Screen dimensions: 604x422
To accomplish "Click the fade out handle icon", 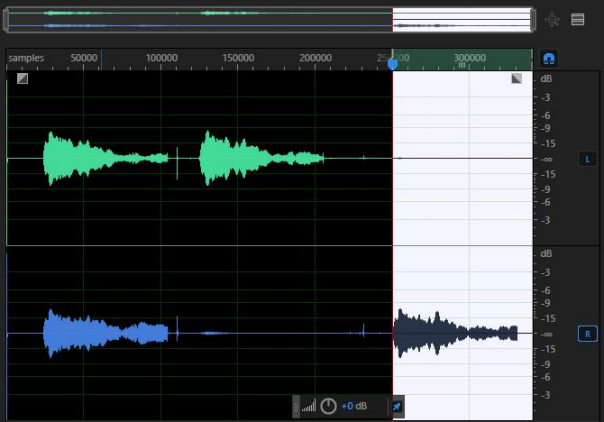I will tap(517, 79).
